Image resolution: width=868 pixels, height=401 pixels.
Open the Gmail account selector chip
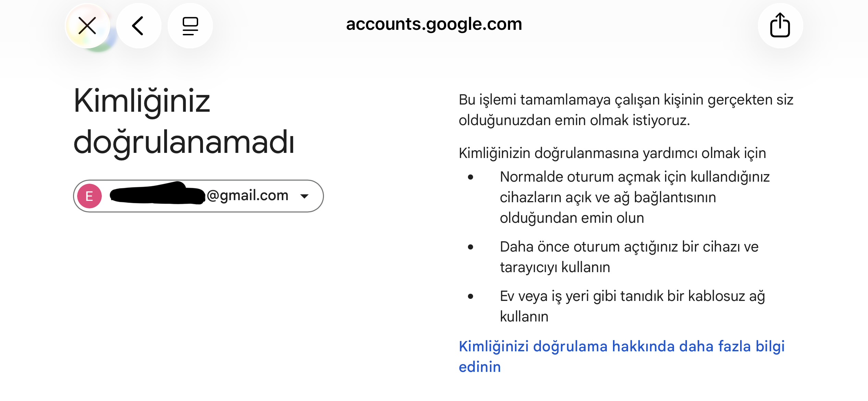point(198,196)
